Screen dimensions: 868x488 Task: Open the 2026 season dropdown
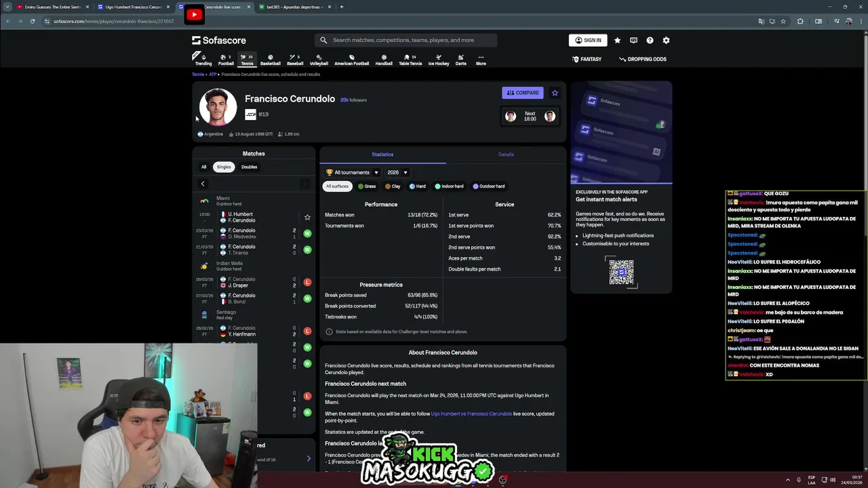coord(397,172)
